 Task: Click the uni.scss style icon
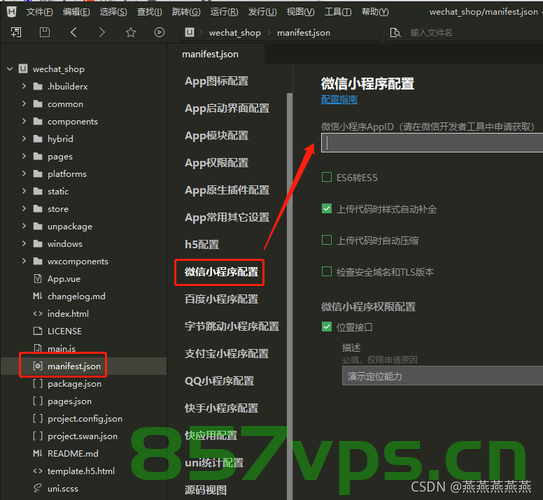37,488
